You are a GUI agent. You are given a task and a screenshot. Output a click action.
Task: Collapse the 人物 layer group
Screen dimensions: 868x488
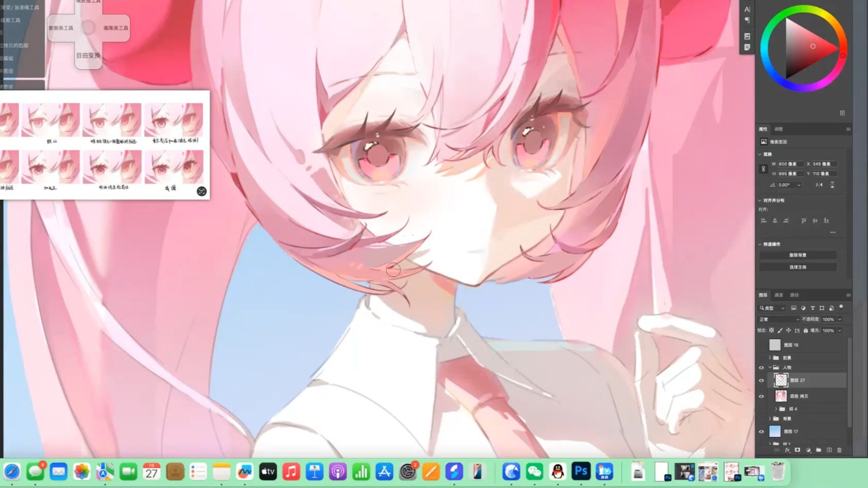click(x=770, y=368)
